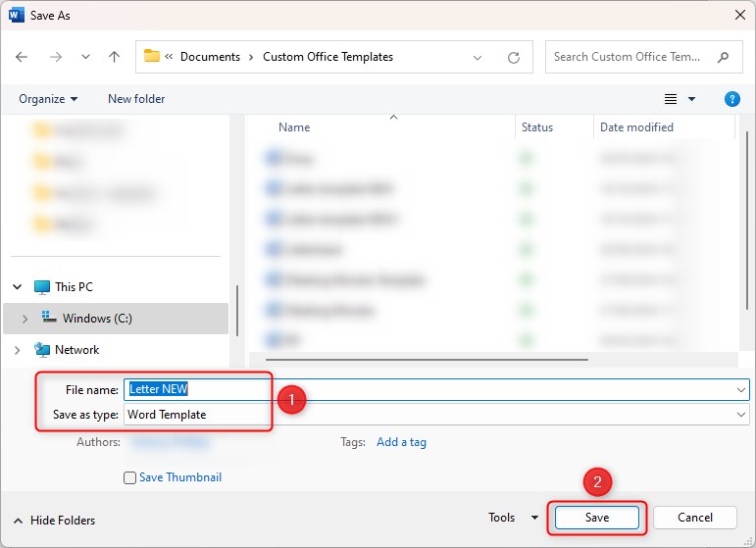756x548 pixels.
Task: Open recent locations dropdown chevron
Action: (86, 57)
